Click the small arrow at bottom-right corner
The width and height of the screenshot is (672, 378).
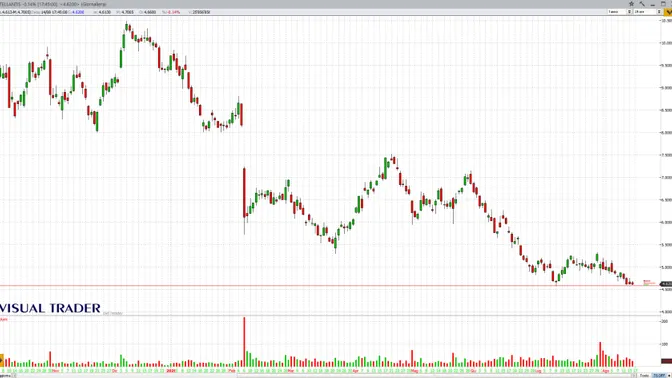pos(669,375)
